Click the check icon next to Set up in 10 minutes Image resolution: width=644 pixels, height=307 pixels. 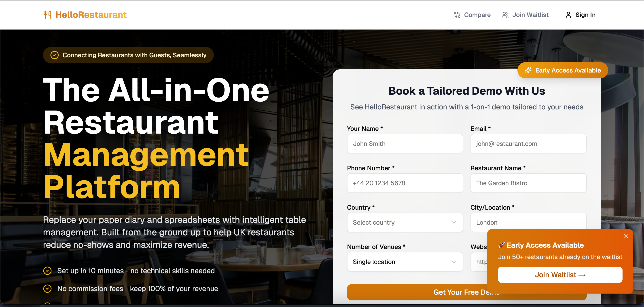(x=47, y=271)
